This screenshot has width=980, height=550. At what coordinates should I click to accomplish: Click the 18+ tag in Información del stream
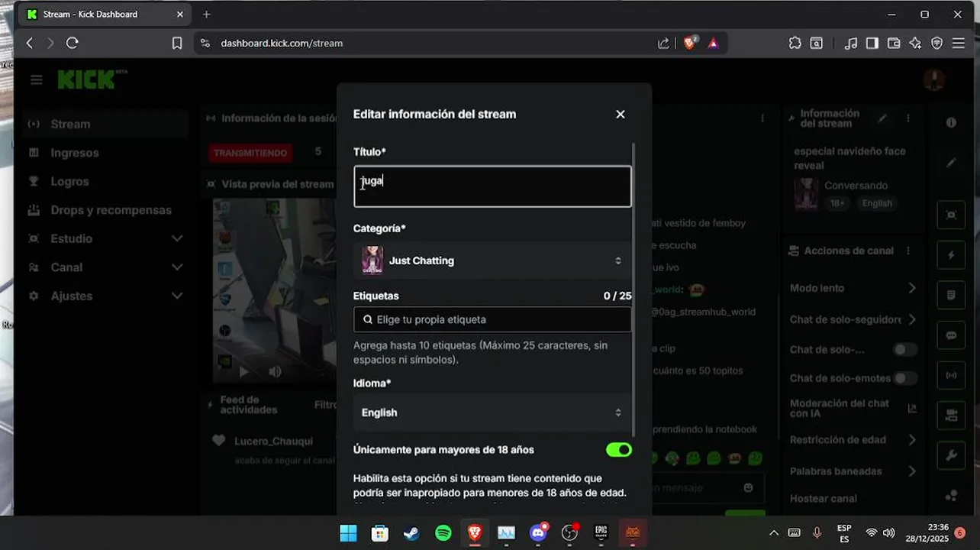(837, 203)
